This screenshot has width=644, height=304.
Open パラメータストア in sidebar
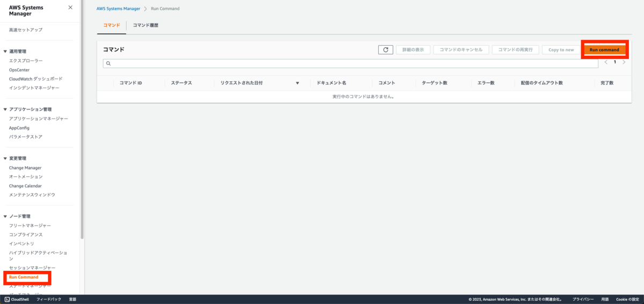coord(26,137)
